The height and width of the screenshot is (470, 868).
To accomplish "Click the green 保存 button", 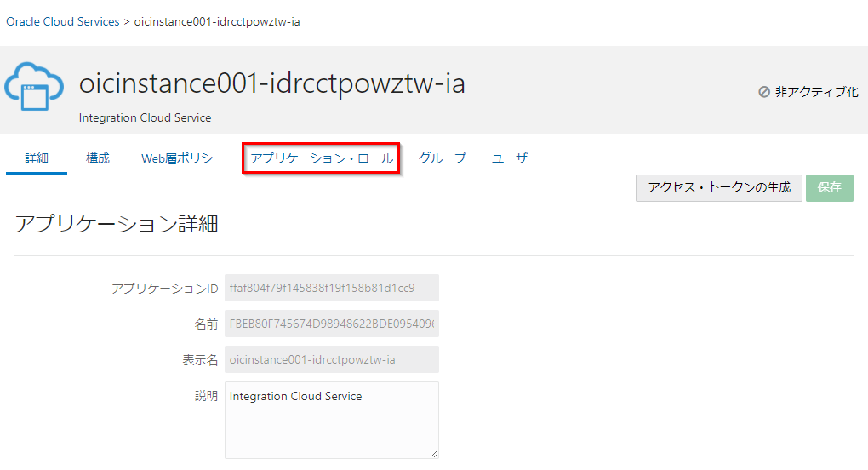I will click(x=829, y=188).
